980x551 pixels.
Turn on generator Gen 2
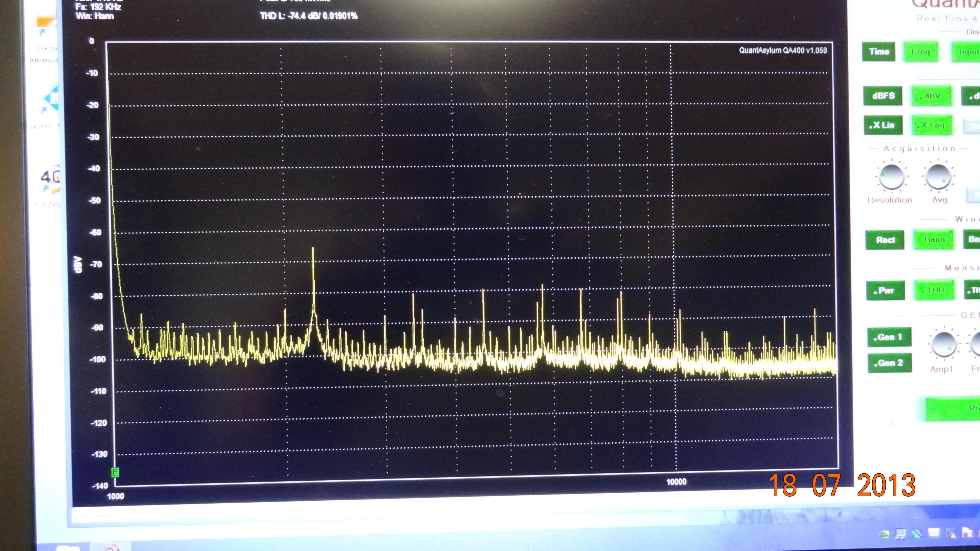[x=890, y=363]
